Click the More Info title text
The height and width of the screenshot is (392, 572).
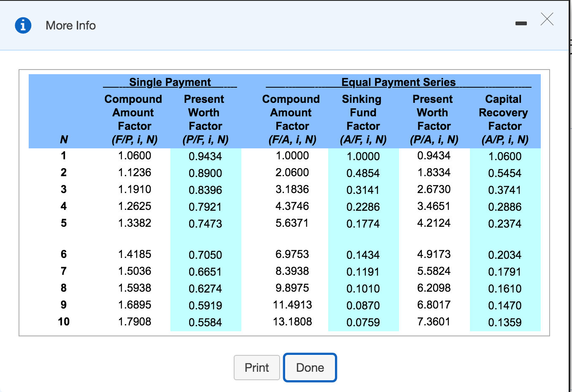coord(70,26)
